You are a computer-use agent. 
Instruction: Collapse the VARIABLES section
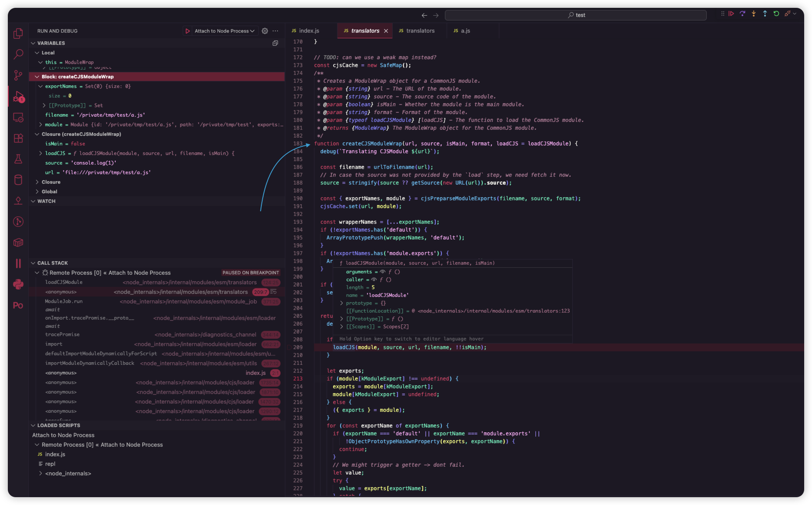[x=33, y=43]
